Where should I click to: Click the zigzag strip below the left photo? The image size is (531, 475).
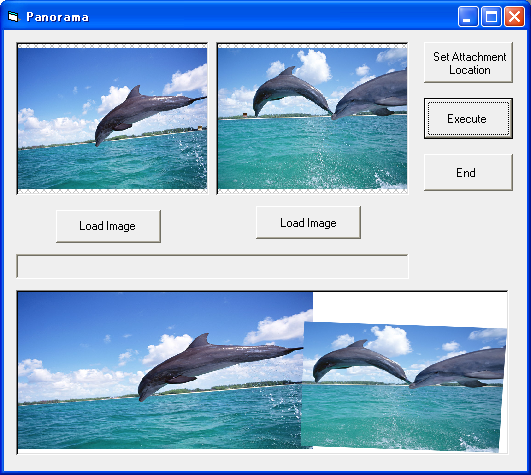pyautogui.click(x=112, y=191)
